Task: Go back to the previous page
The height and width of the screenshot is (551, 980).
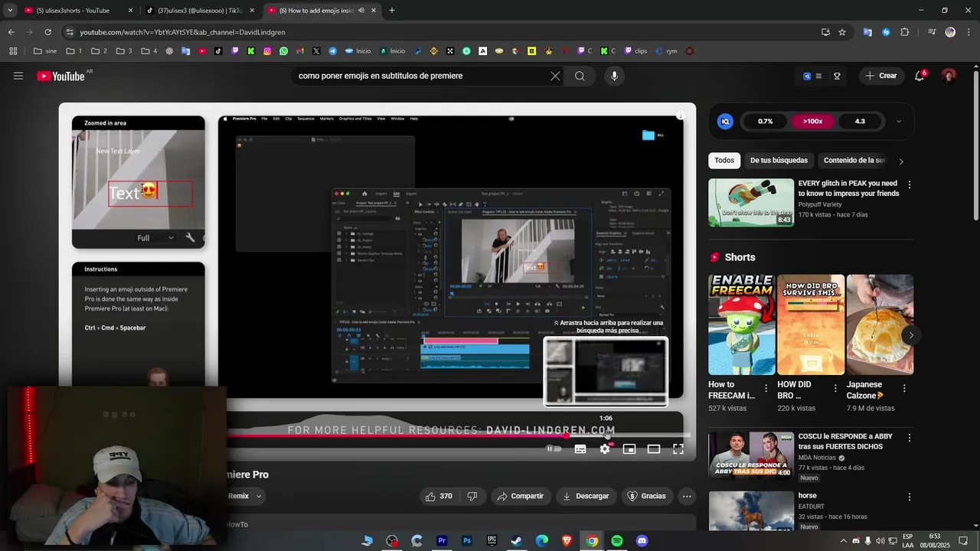Action: pos(11,32)
